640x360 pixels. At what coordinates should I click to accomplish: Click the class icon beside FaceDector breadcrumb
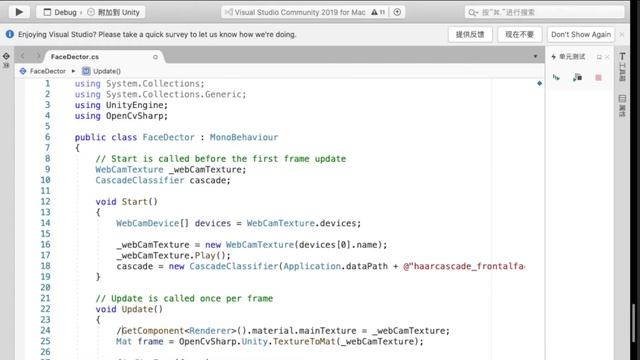tap(23, 71)
